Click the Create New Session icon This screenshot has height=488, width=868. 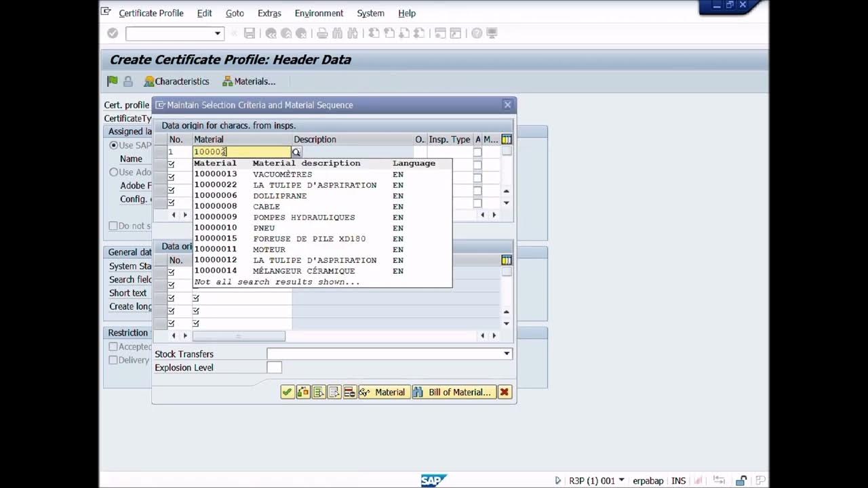(x=440, y=33)
